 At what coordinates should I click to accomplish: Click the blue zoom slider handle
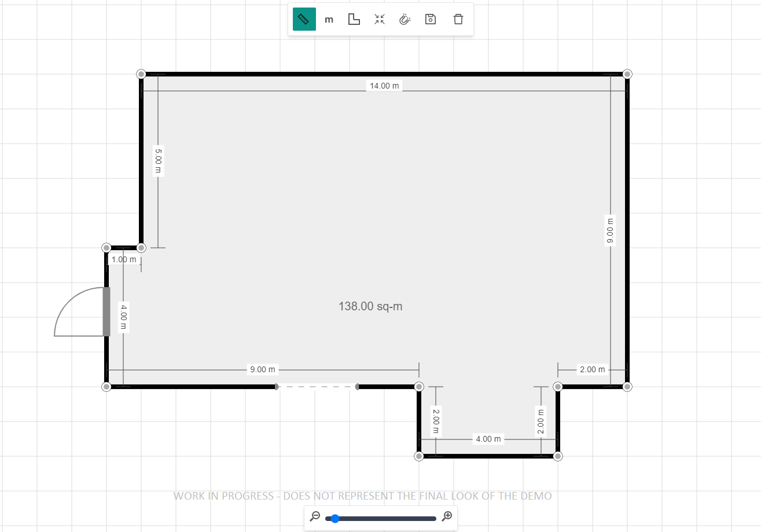click(335, 519)
